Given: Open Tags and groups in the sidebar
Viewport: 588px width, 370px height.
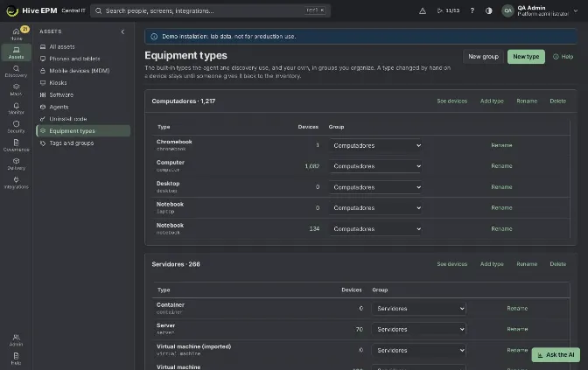Looking at the screenshot, I should click(83, 143).
